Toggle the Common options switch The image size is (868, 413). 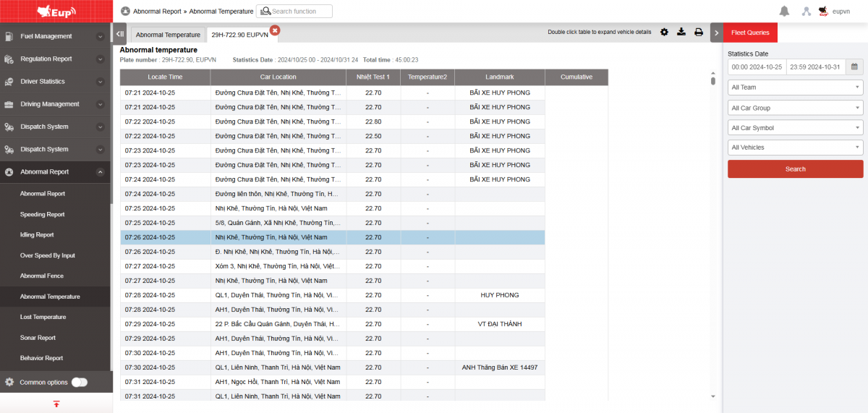[79, 382]
